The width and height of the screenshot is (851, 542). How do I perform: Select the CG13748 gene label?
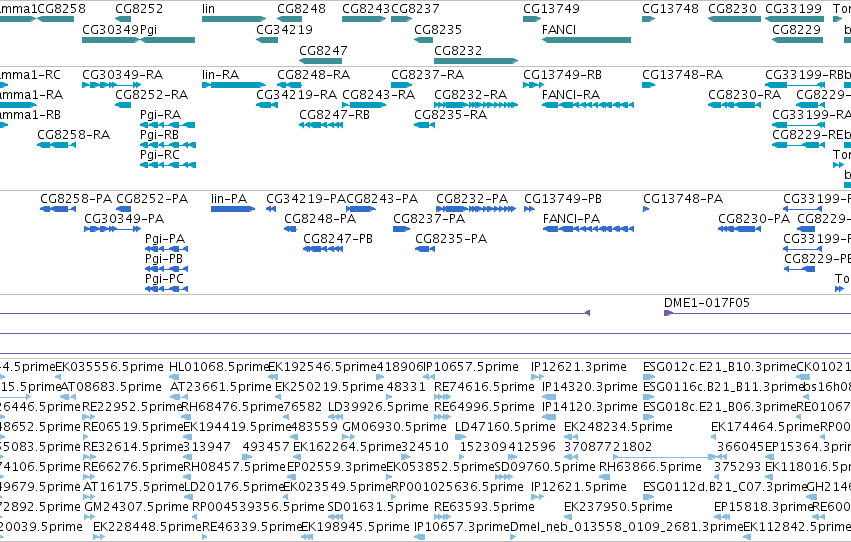point(670,9)
